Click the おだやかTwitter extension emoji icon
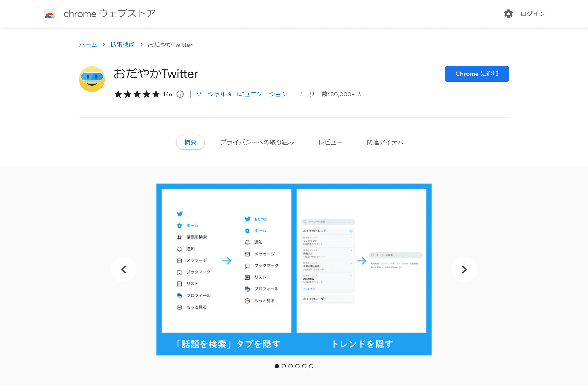Screen dimensions: 588x392 click(x=92, y=79)
